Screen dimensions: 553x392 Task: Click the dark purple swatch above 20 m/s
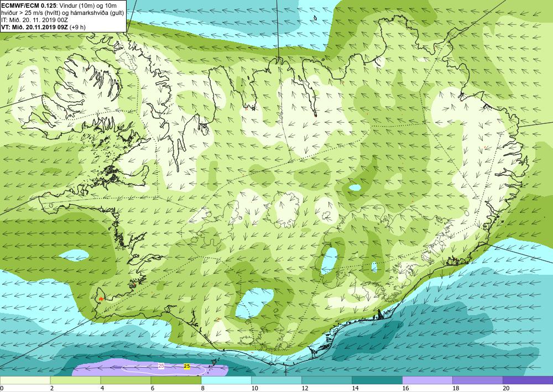tap(528, 380)
